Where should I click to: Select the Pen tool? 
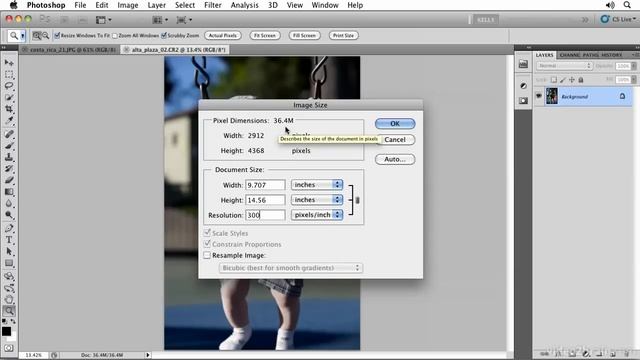9,228
